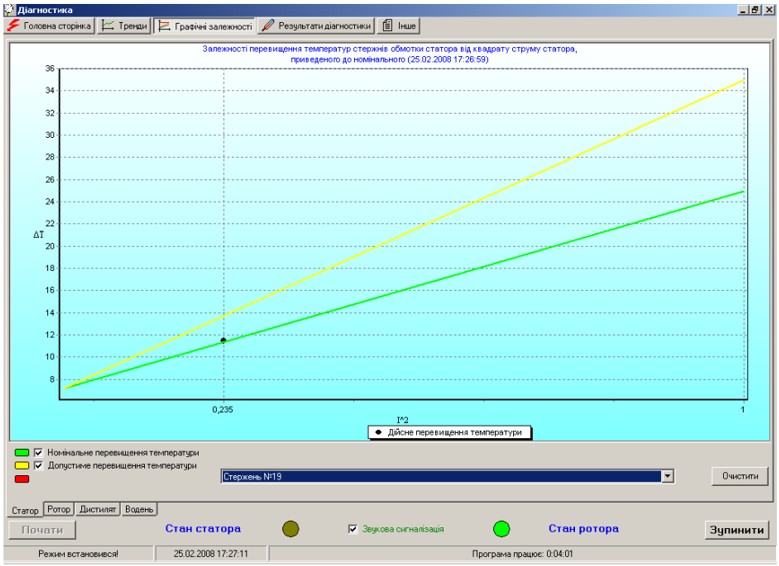
Task: Click Програма працює: 0:04:01 status text
Action: point(522,554)
